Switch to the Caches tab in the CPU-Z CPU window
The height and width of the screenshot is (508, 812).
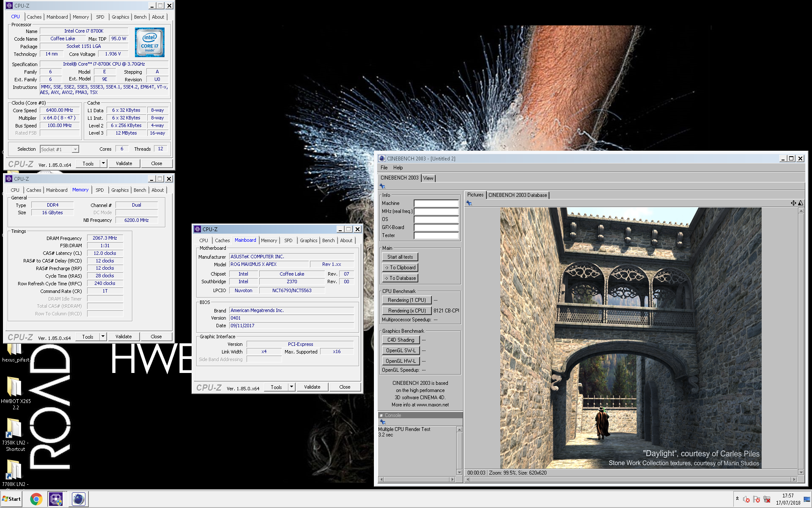(x=34, y=17)
